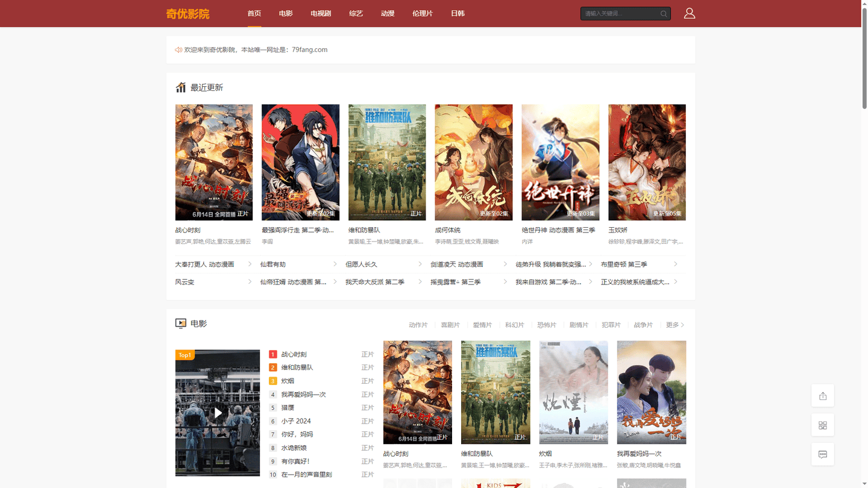Click the 奇优影院 site logo
Viewport: 868px width, 488px height.
coord(187,14)
